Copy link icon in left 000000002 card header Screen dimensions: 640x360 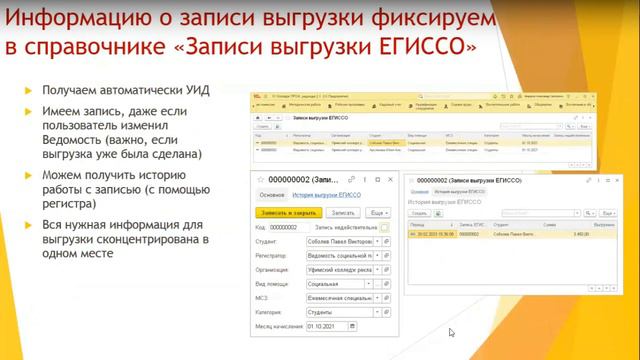[x=351, y=180]
